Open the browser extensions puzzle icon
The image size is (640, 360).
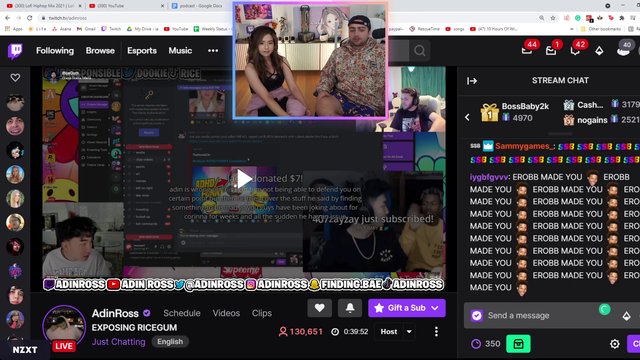[x=622, y=18]
